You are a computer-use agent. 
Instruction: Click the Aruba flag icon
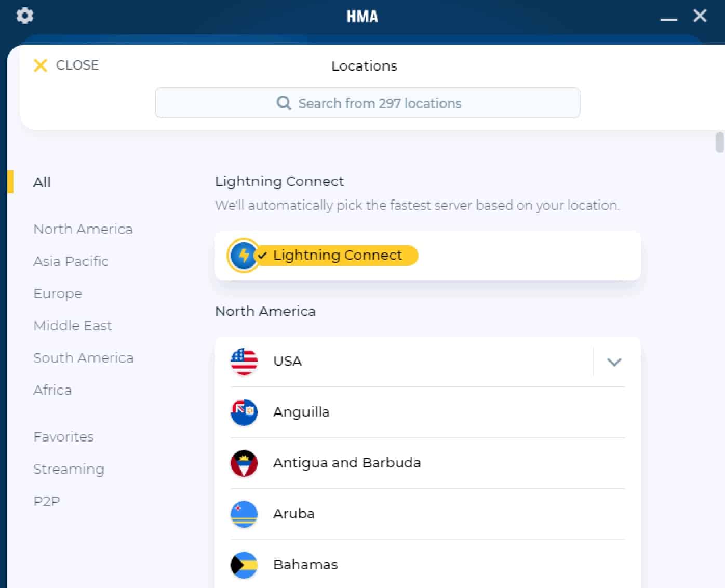[x=244, y=514]
